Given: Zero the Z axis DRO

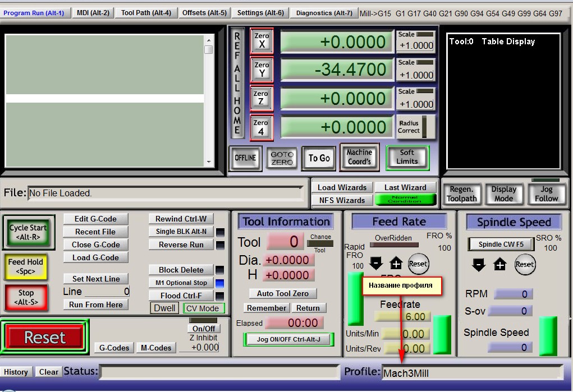Looking at the screenshot, I should 262,98.
